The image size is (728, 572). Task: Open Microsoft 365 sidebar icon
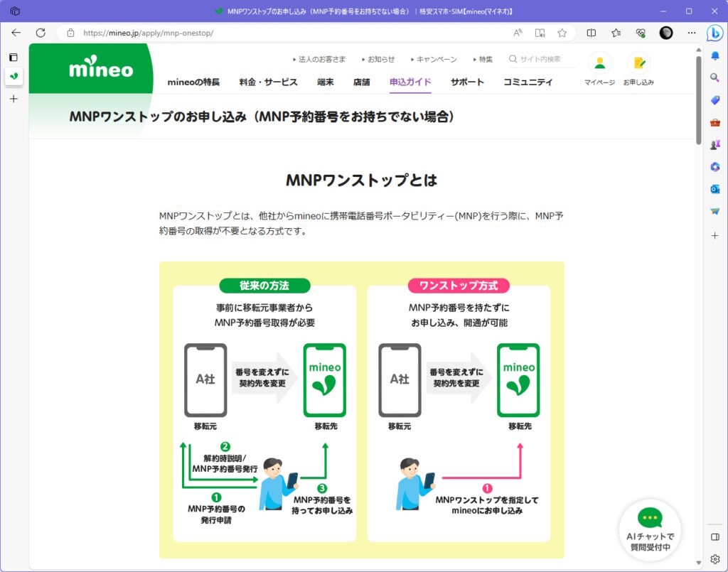coord(715,167)
